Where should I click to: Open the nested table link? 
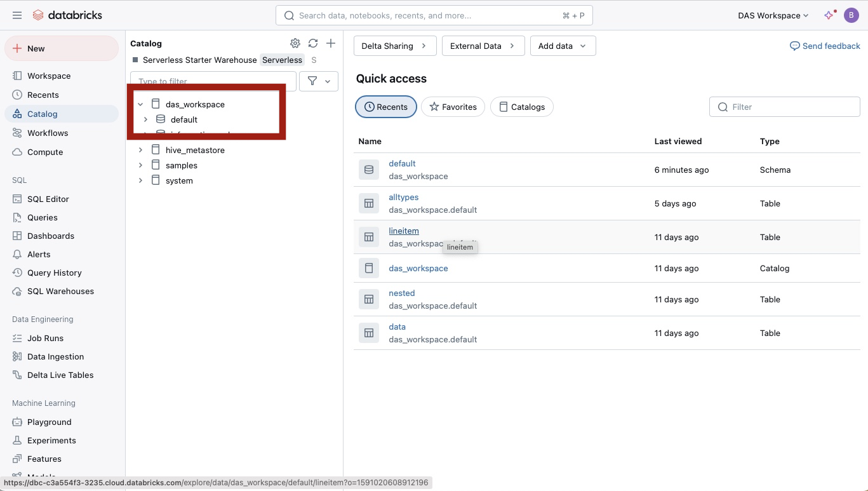402,293
